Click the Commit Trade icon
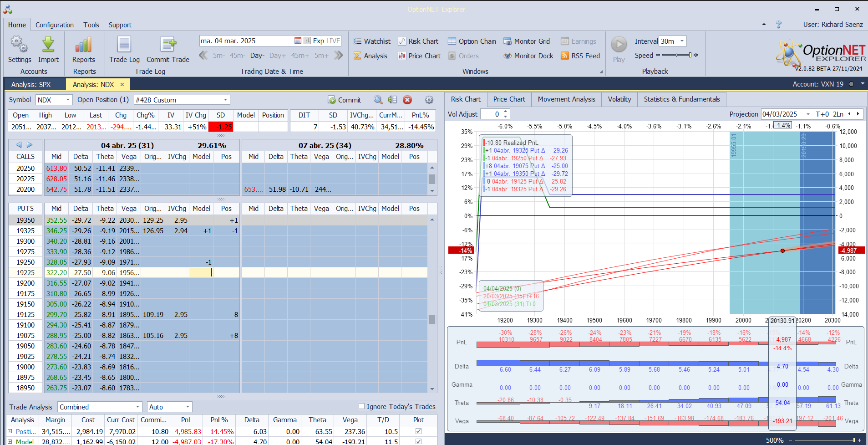Viewport: 868px width, 445px height. pyautogui.click(x=168, y=44)
